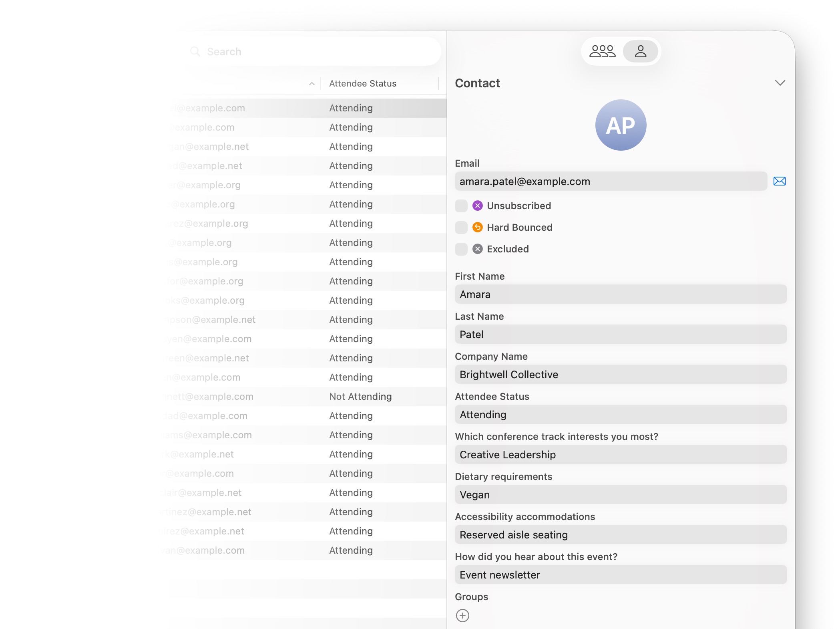Collapse the Contact section chevron
Viewport: 840px width, 629px height.
point(780,83)
